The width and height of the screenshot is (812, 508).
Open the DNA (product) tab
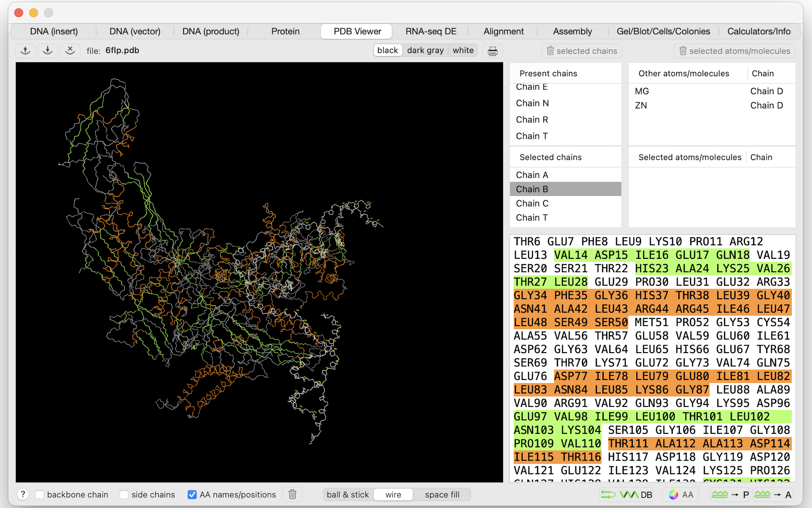click(x=211, y=32)
